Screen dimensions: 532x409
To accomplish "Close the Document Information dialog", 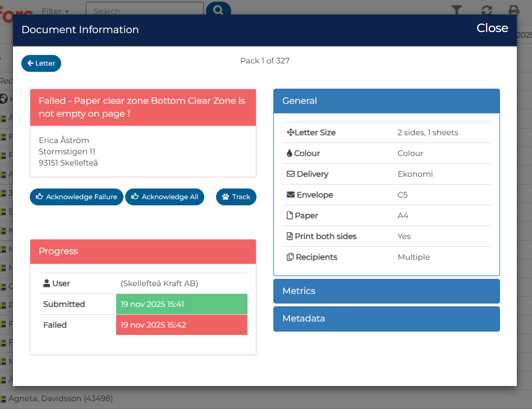I will click(x=492, y=28).
